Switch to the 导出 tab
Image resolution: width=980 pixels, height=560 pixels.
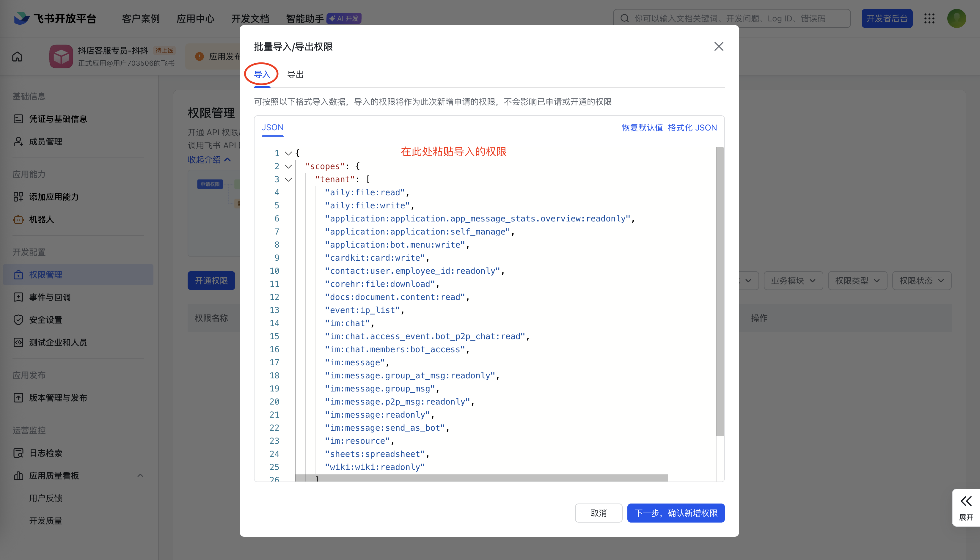(x=295, y=75)
